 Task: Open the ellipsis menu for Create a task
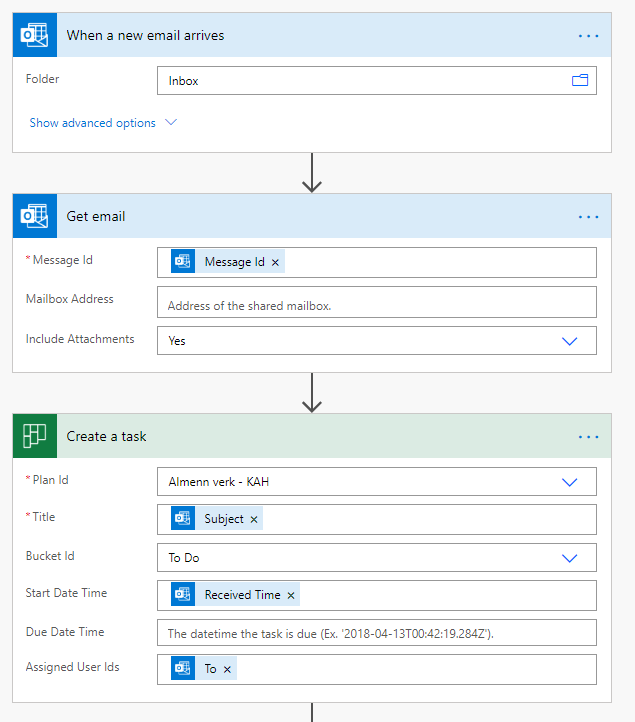point(588,436)
